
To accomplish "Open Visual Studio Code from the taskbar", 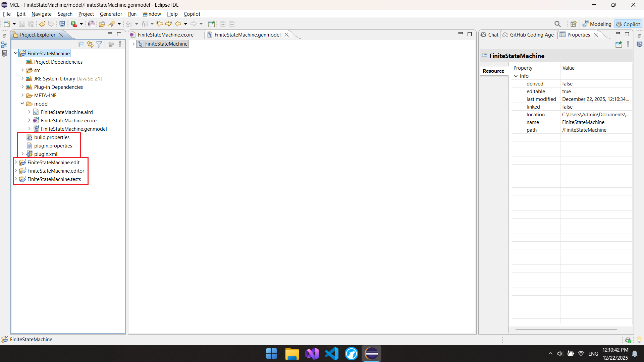I will (x=332, y=354).
